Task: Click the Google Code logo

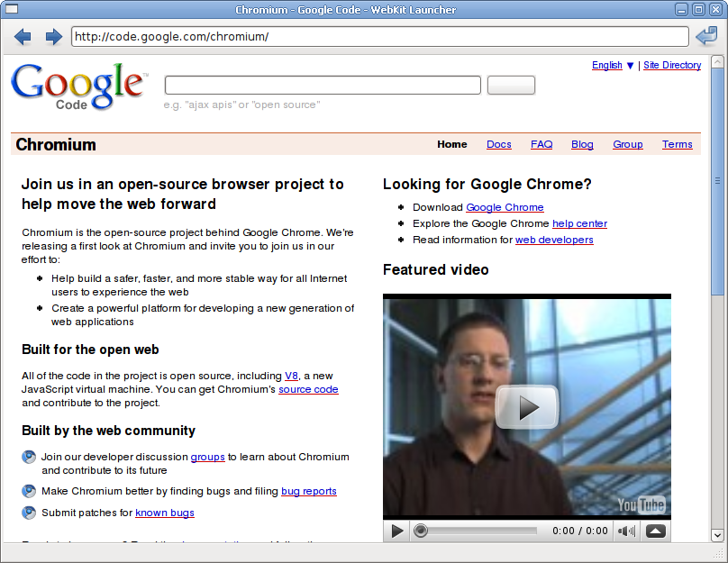Action: 79,86
